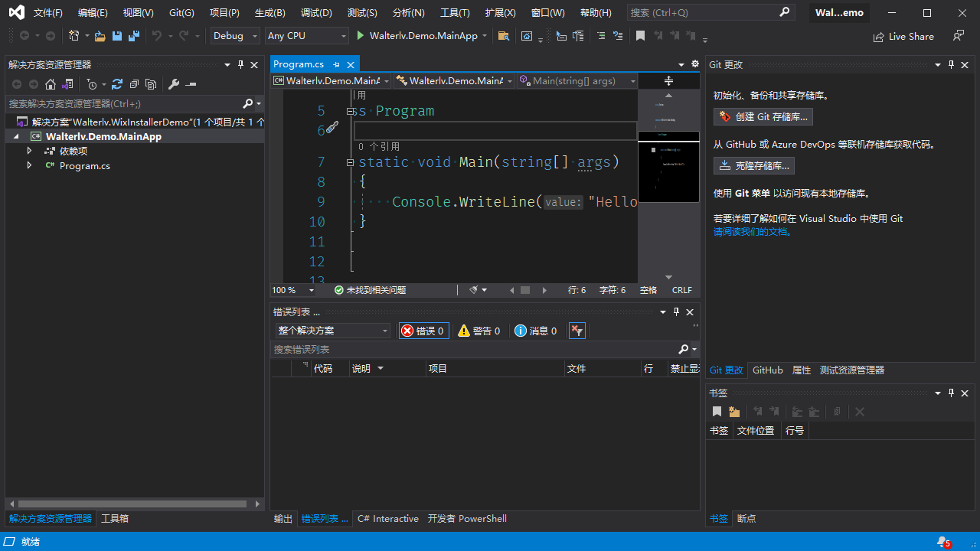The width and height of the screenshot is (980, 551).
Task: Open the 生成(B) menu
Action: click(269, 13)
